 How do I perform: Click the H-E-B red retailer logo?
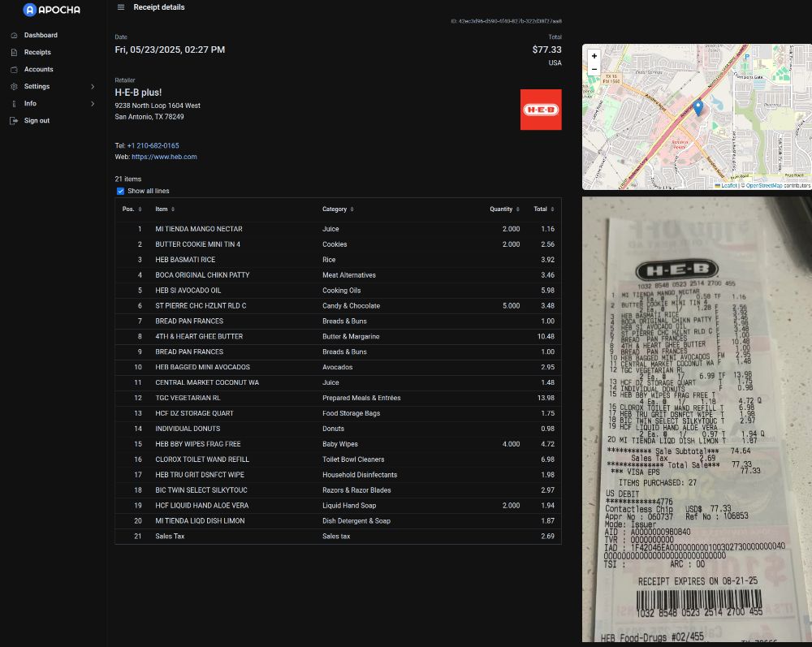541,110
